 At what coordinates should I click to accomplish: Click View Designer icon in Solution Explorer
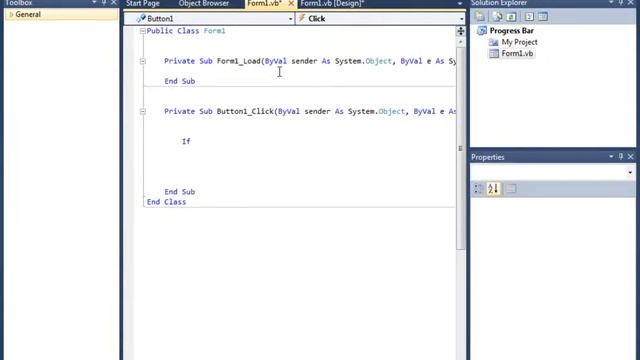(x=543, y=17)
